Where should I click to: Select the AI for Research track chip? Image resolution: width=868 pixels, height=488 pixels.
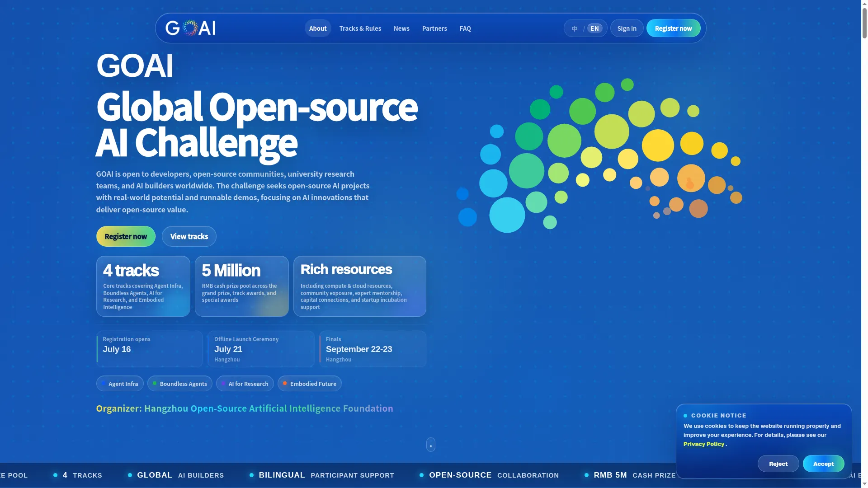tap(245, 384)
